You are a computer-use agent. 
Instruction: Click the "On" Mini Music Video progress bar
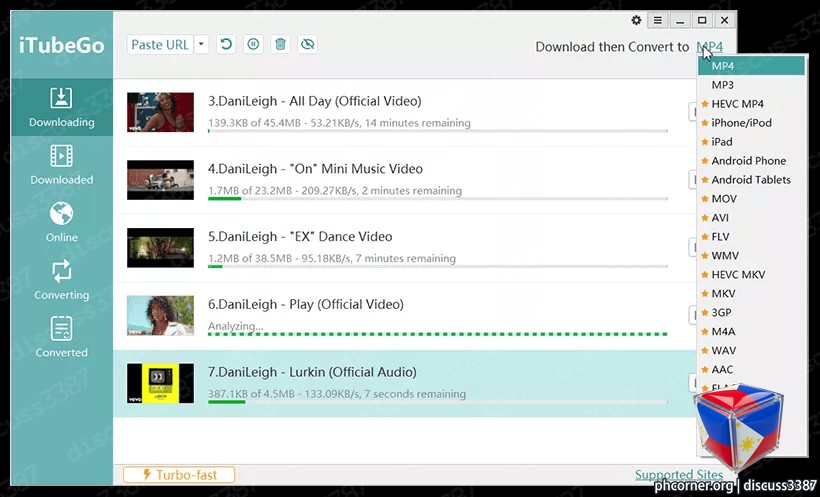tap(438, 199)
